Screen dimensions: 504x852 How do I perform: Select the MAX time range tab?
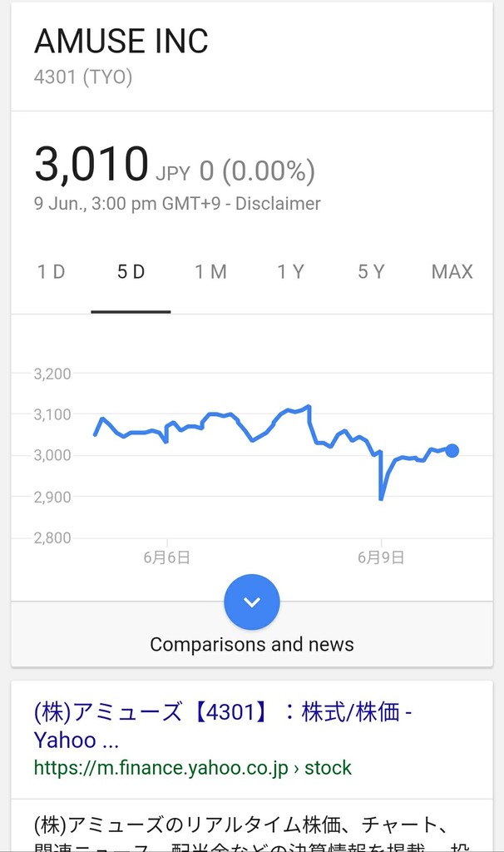[452, 272]
